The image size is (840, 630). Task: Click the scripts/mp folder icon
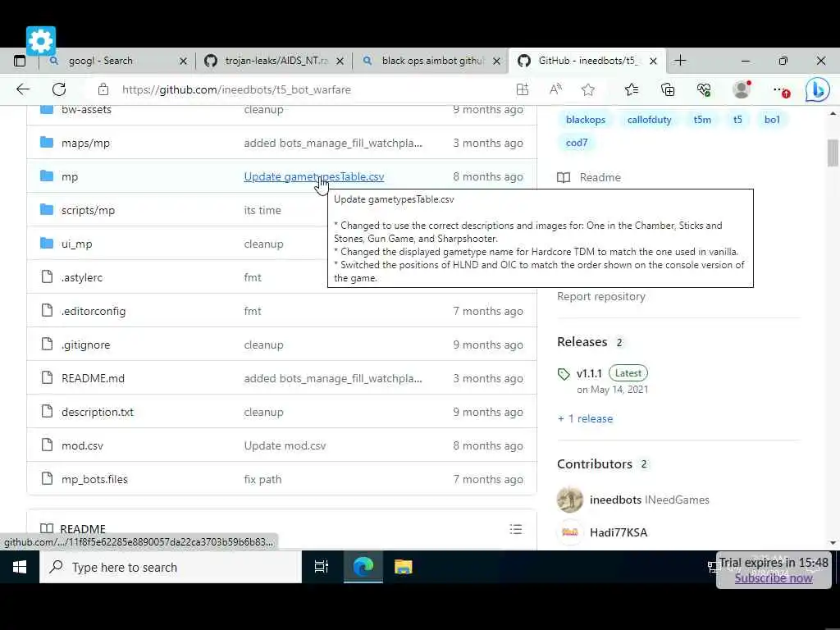click(47, 209)
